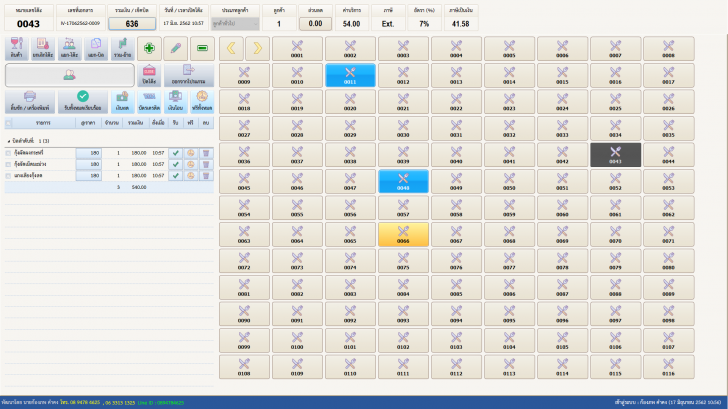728x409 pixels.
Task: Select table 0094
Action: [x=456, y=313]
